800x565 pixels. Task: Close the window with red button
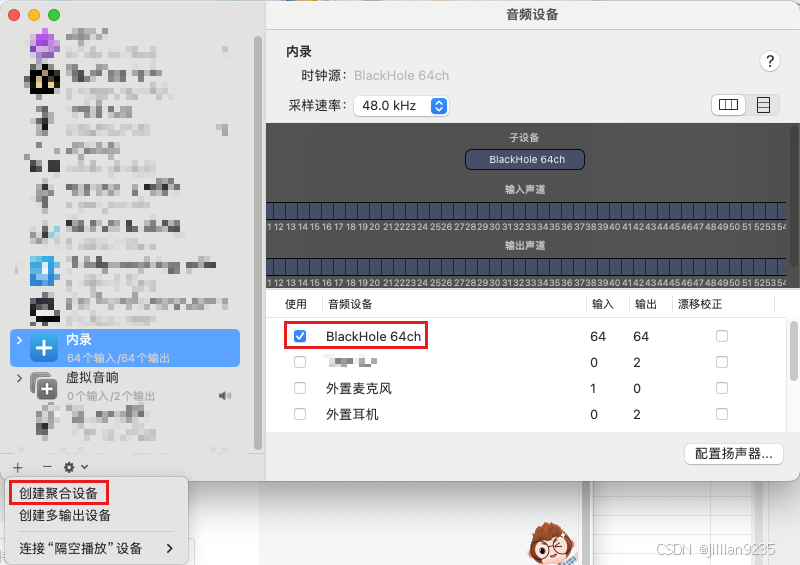pyautogui.click(x=14, y=15)
